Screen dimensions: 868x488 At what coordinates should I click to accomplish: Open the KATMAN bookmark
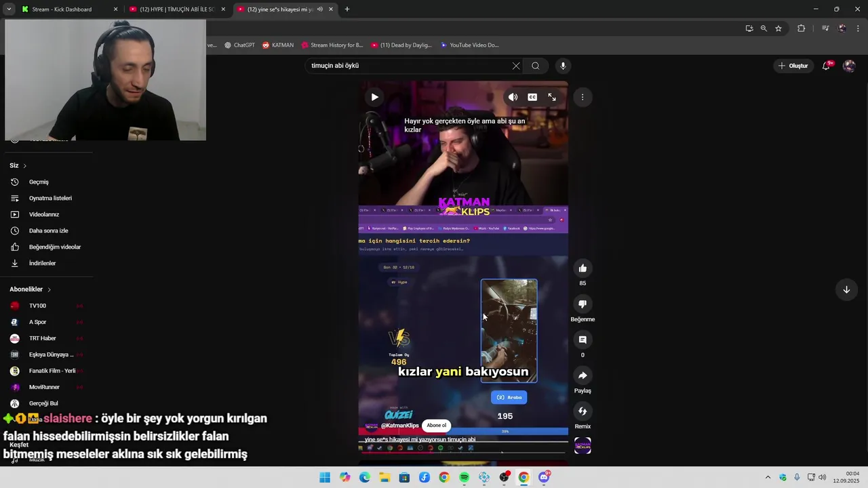click(278, 45)
